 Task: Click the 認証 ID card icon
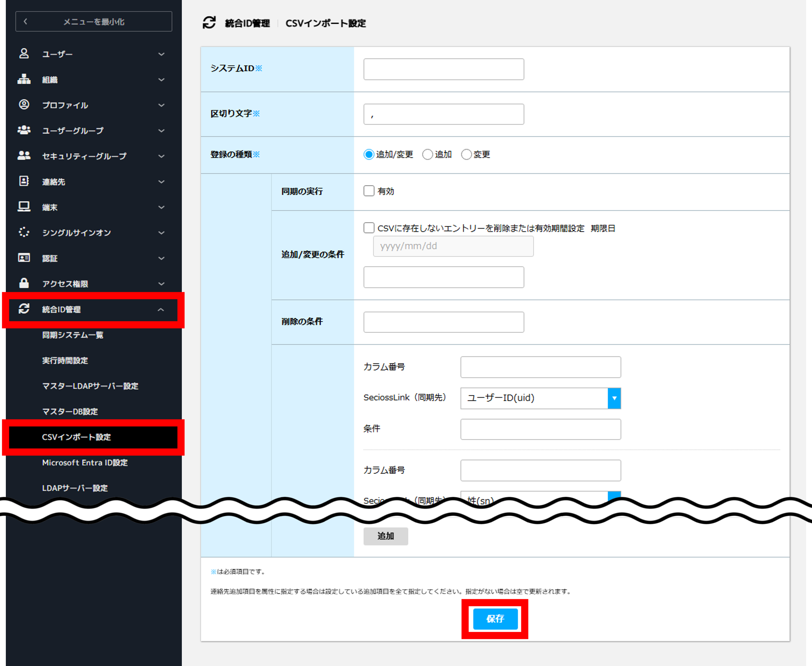[x=24, y=258]
